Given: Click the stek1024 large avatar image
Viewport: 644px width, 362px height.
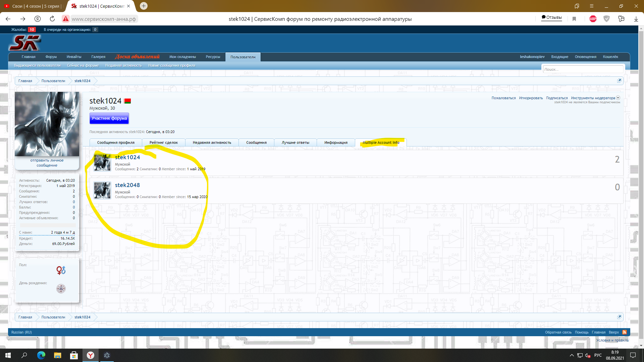Looking at the screenshot, I should [x=47, y=124].
